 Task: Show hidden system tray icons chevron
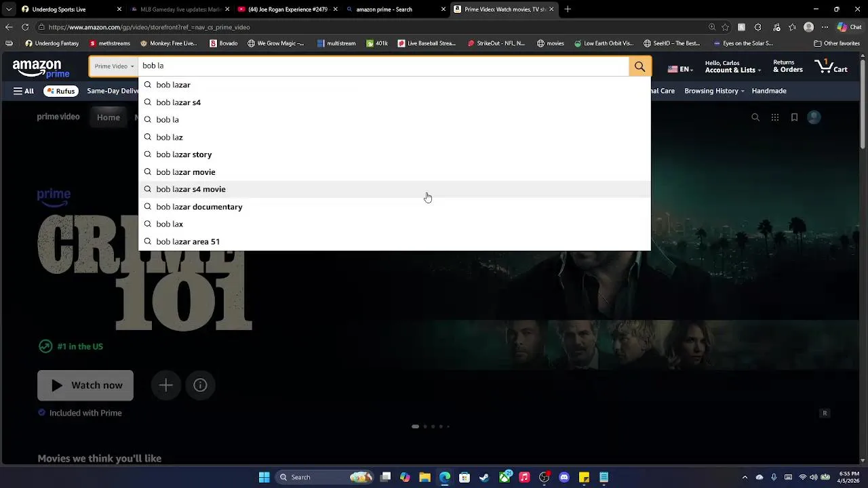click(x=745, y=477)
